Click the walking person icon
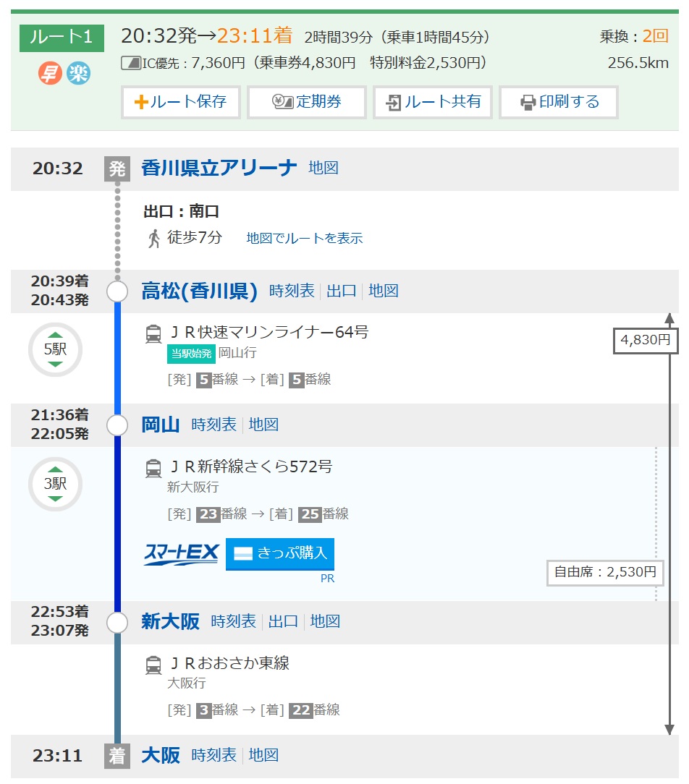The height and width of the screenshot is (784, 689). tap(153, 238)
